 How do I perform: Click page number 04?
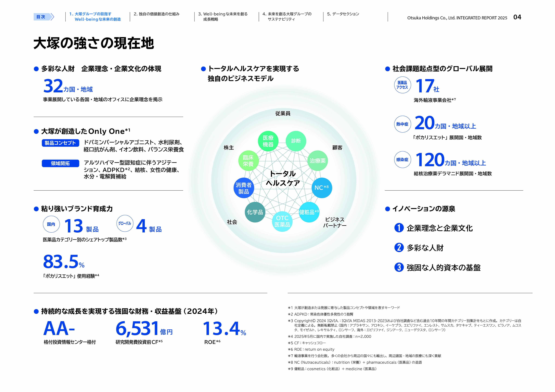[x=517, y=17]
